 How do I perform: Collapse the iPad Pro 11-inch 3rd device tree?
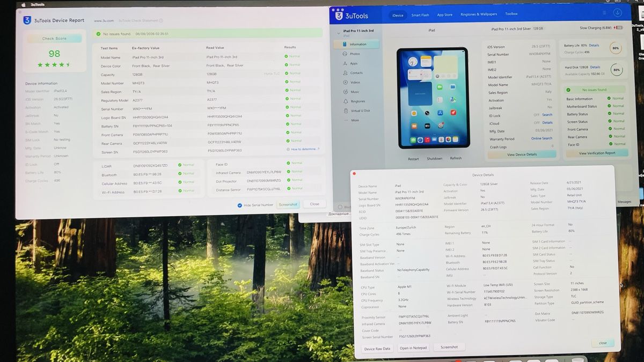(338, 33)
